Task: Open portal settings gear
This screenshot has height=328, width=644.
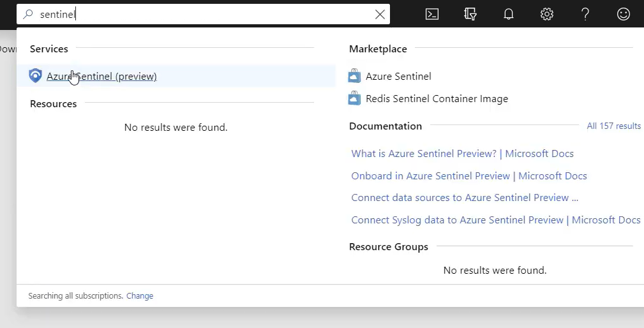Action: click(546, 15)
